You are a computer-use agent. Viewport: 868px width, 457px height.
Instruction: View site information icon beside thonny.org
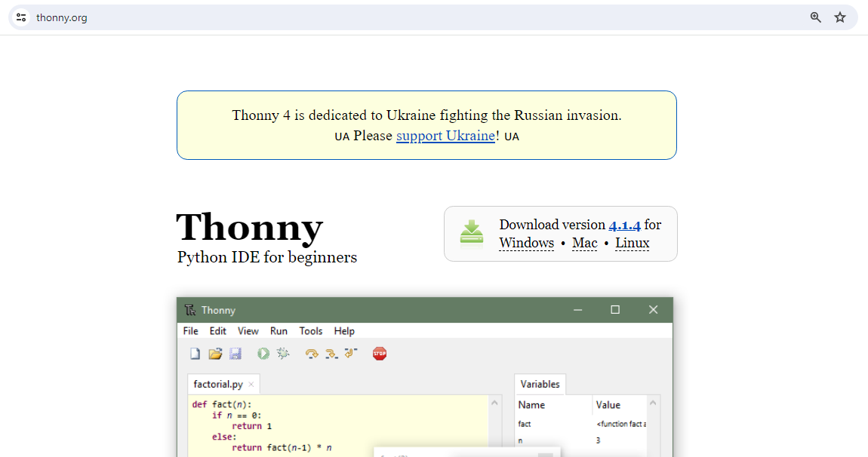coord(21,17)
